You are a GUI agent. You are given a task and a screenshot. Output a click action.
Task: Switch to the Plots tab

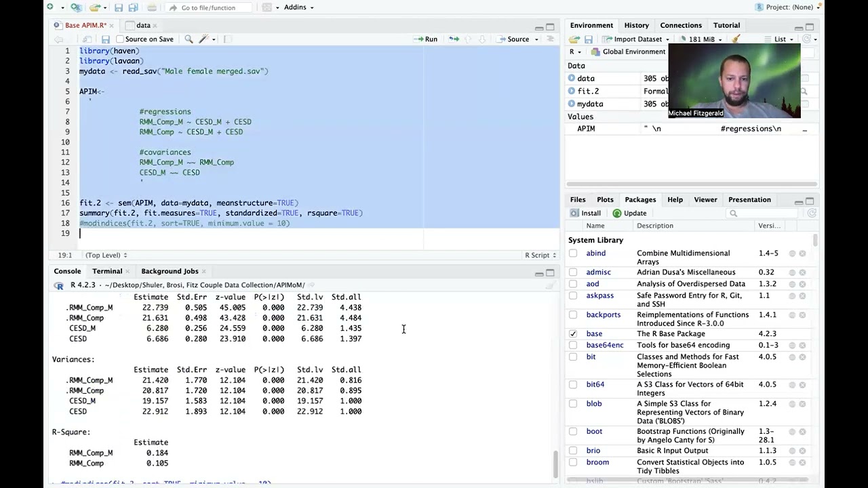pyautogui.click(x=605, y=200)
